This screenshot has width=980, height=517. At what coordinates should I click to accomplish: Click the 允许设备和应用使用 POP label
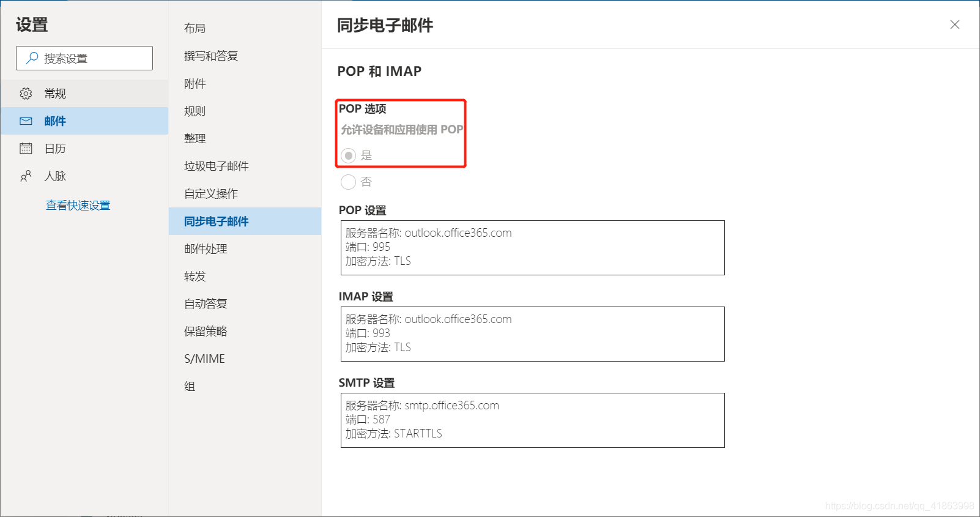coord(402,130)
